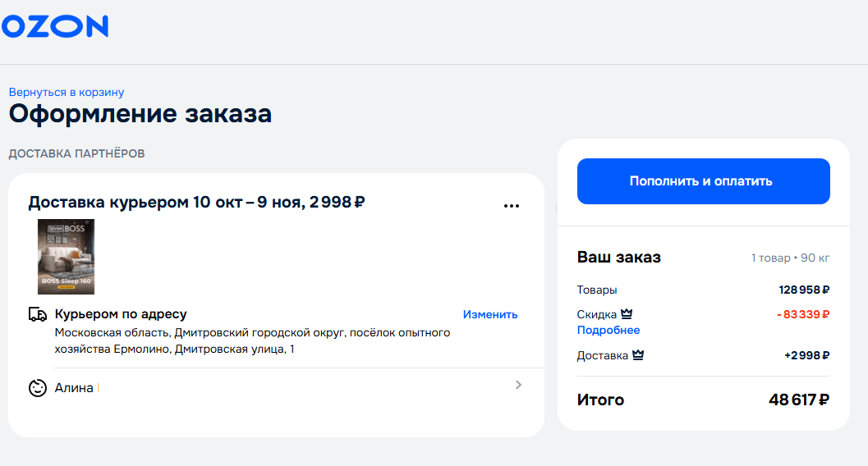868x466 pixels.
Task: Return to cart via Вернуться в корзину
Action: coord(67,93)
